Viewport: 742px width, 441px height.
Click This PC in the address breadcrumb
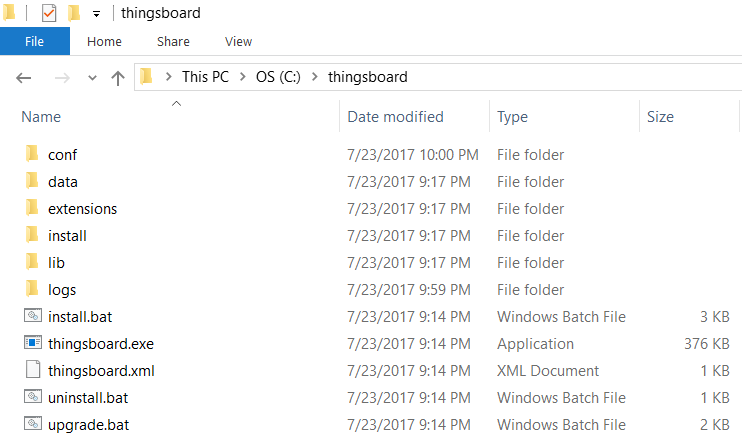pyautogui.click(x=205, y=77)
